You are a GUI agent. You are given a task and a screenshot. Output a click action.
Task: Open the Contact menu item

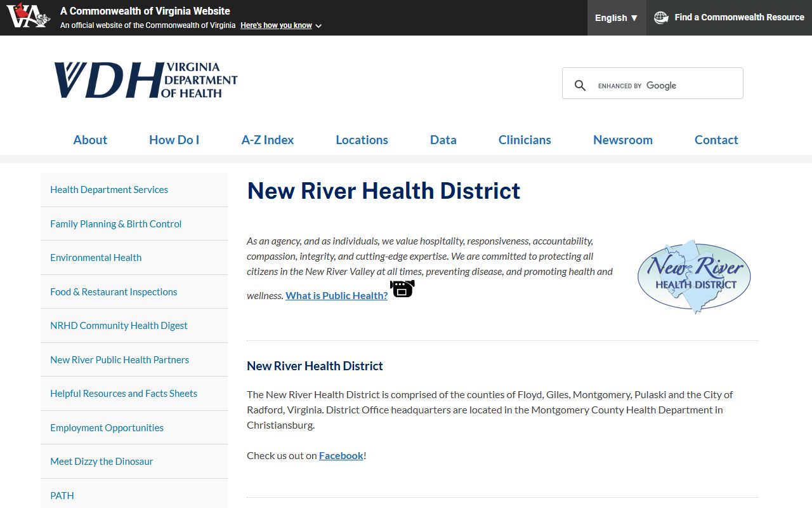716,140
